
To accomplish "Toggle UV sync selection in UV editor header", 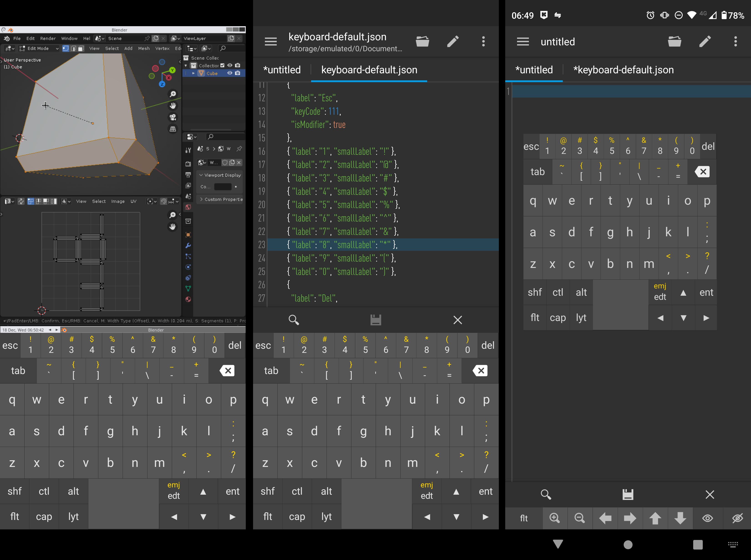I will tap(21, 201).
